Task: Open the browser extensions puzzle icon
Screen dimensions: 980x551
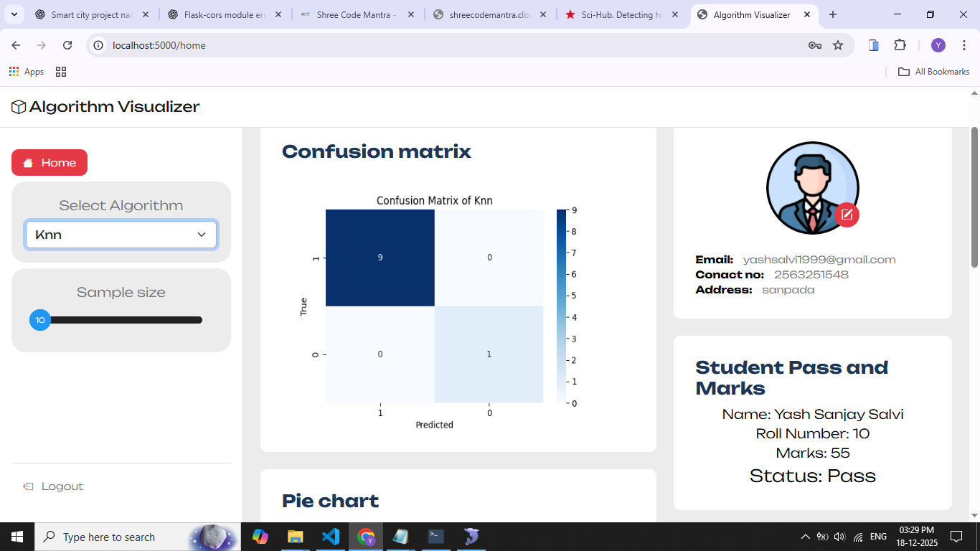Action: click(x=900, y=44)
